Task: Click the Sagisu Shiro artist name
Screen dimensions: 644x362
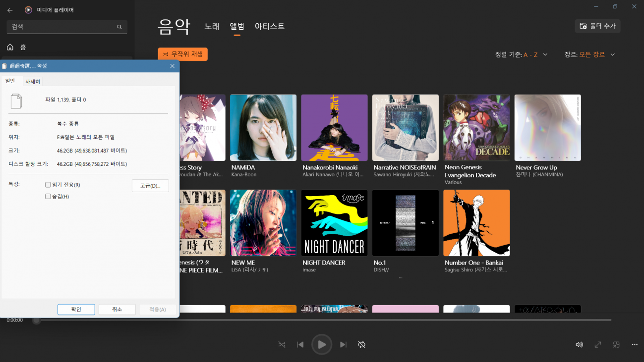Action: [475, 270]
